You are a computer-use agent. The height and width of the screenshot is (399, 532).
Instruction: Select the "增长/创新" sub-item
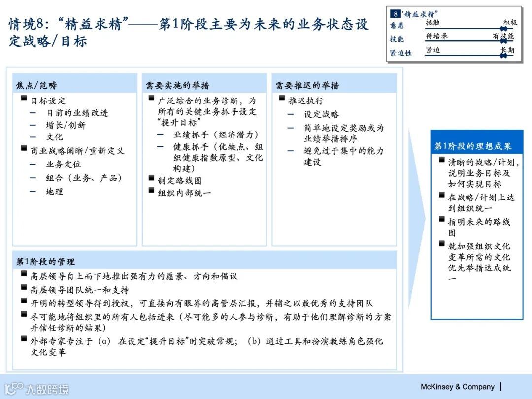tap(66, 125)
